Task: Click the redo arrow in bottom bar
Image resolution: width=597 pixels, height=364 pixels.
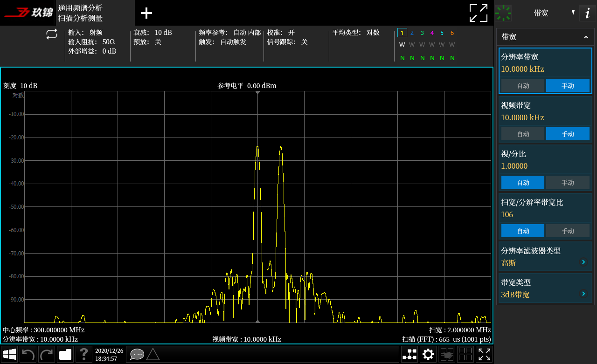Action: tap(47, 355)
